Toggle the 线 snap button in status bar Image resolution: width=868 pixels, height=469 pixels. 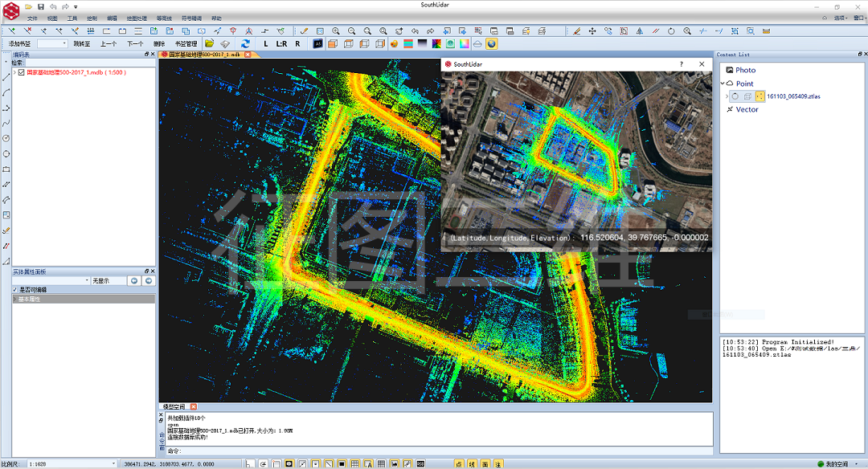[x=472, y=464]
